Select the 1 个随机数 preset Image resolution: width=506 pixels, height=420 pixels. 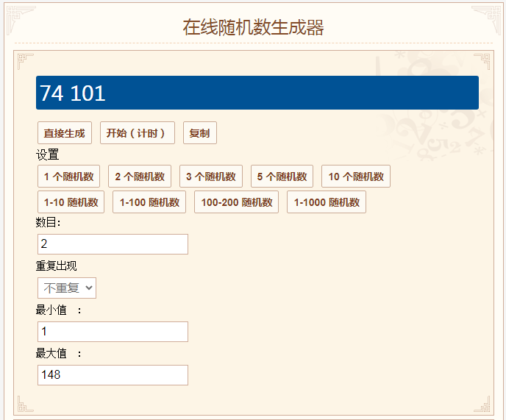click(x=68, y=177)
